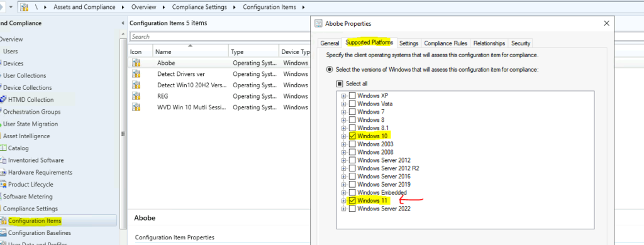
Task: Click the navigation pane vertical scrollbar
Action: [123, 133]
